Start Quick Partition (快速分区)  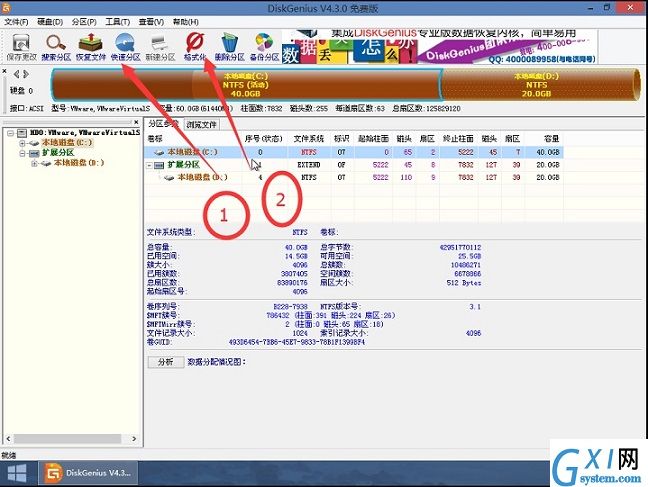coord(125,48)
